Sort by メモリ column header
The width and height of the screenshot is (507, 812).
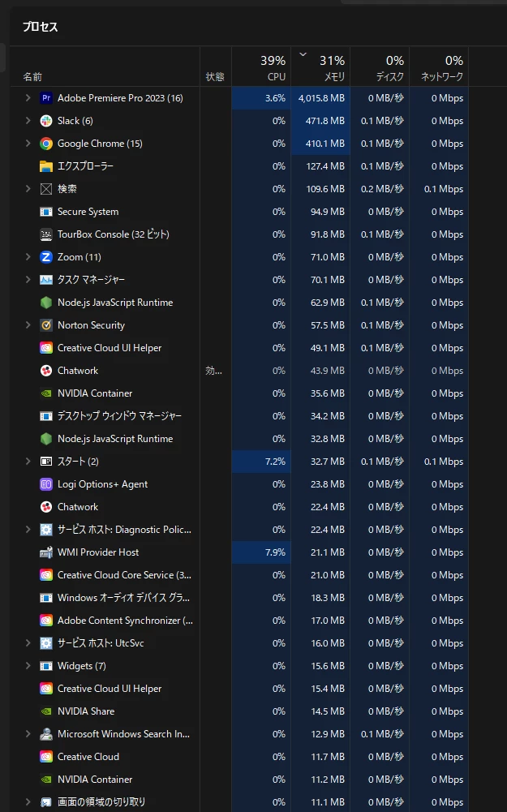click(x=320, y=67)
